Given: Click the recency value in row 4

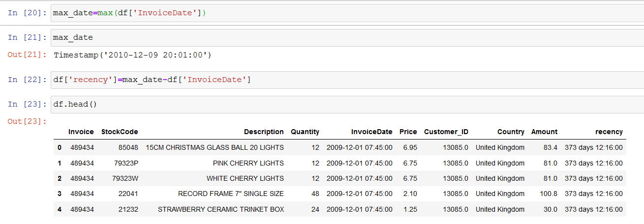Looking at the screenshot, I should click(x=594, y=209).
